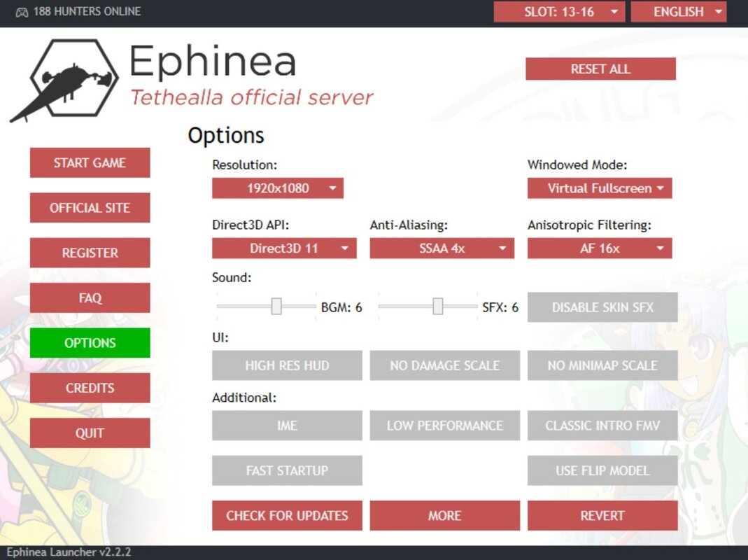The width and height of the screenshot is (748, 560).
Task: Open the Anisotropic Filtering AF 16x dropdown
Action: tap(600, 248)
